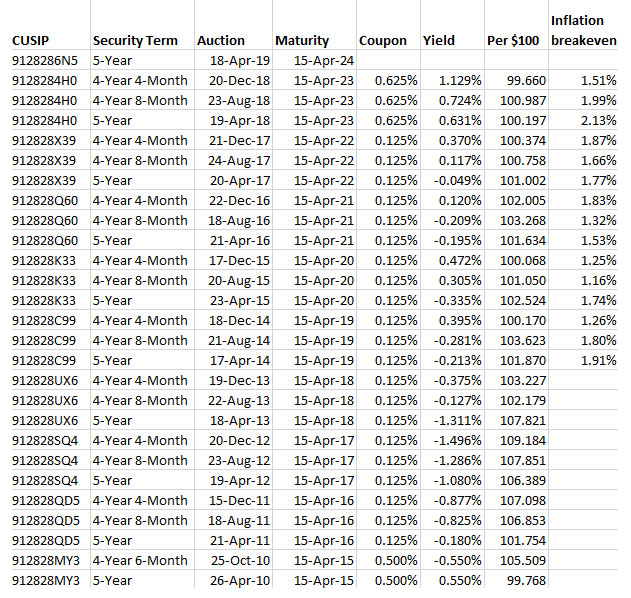Click the -0.049% yield cell
The image size is (631, 598).
click(x=457, y=181)
